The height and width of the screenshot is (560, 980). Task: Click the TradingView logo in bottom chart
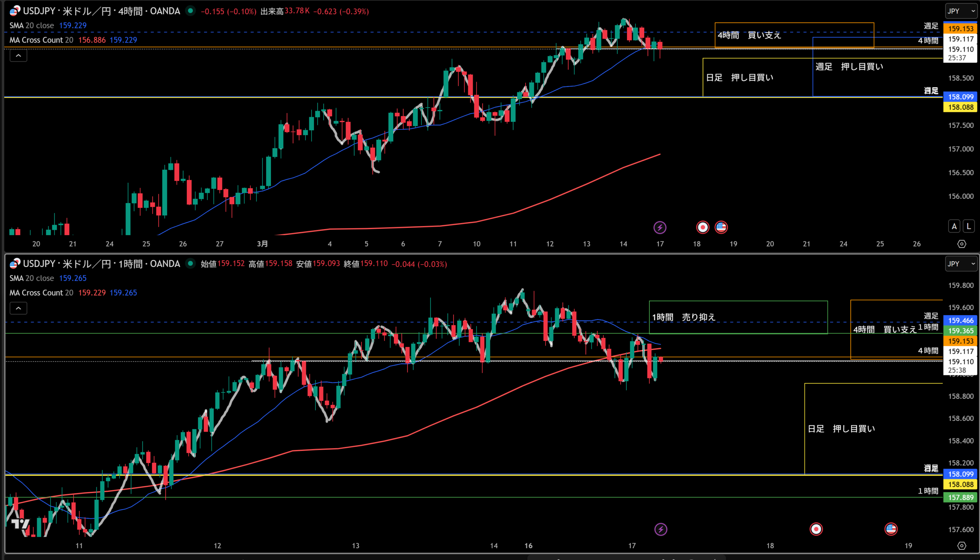pos(20,524)
